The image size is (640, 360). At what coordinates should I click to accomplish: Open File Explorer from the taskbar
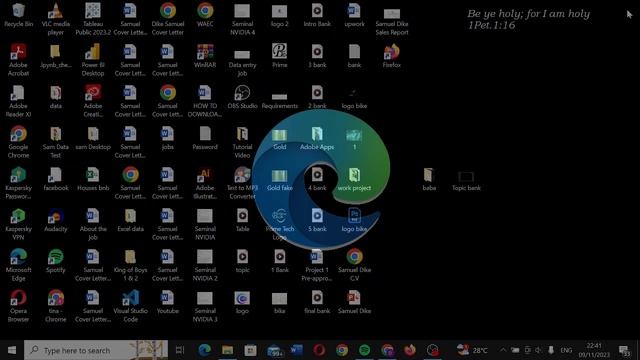pyautogui.click(x=228, y=350)
